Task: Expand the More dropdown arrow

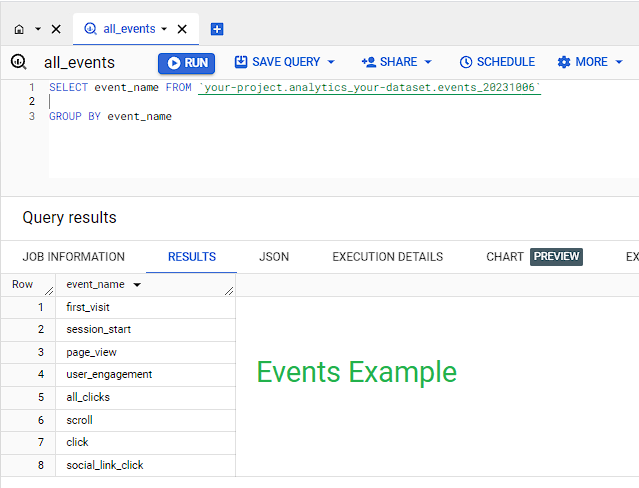Action: (619, 62)
